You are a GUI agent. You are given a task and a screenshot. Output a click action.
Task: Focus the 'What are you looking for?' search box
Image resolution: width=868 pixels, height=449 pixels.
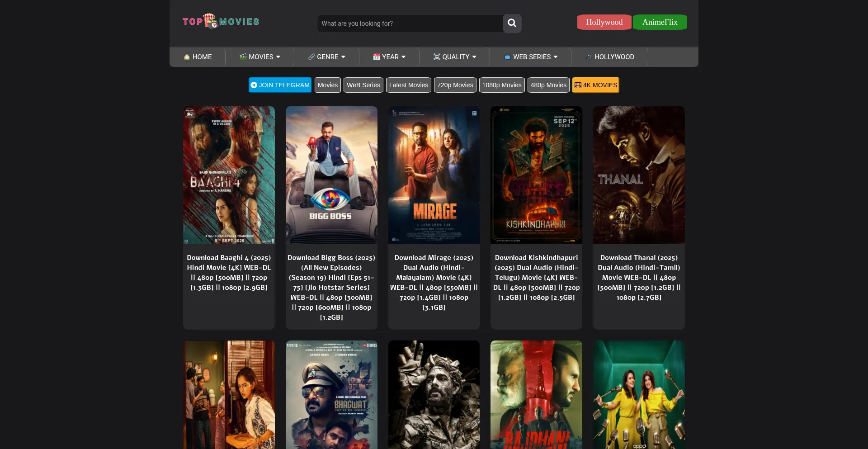pos(410,24)
